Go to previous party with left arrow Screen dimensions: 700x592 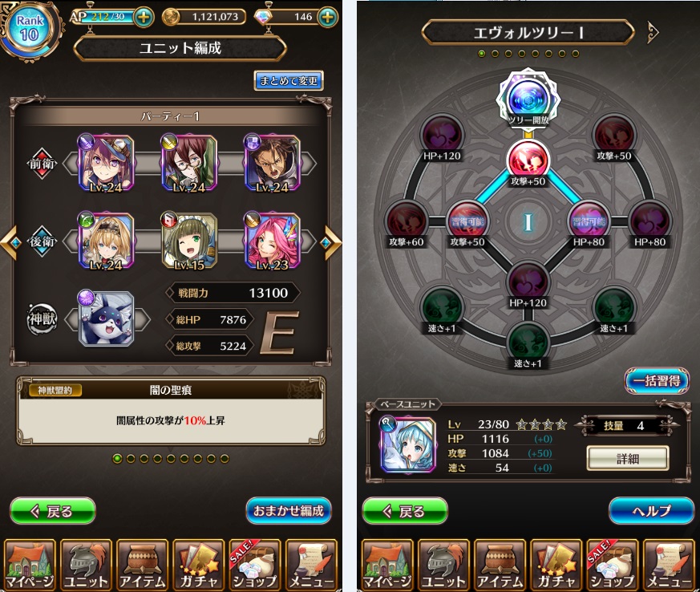[x=10, y=242]
